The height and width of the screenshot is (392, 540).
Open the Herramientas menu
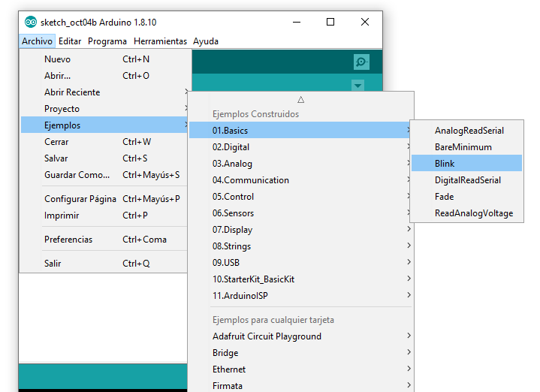[160, 41]
